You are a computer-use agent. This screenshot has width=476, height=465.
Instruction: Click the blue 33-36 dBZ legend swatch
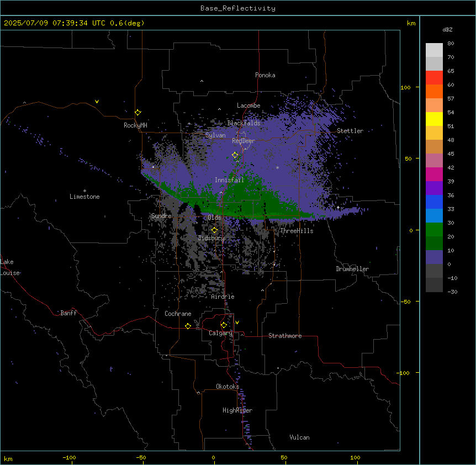(434, 202)
